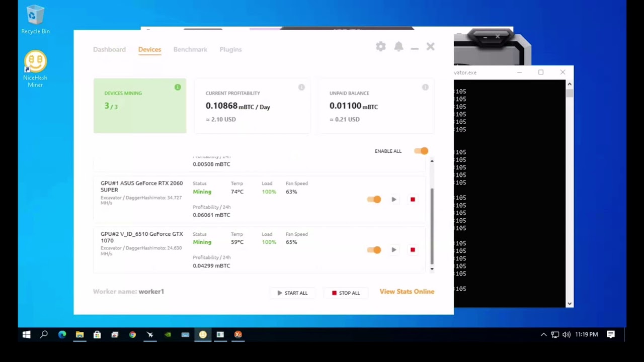Open the Action Center notifications icon
The height and width of the screenshot is (362, 644).
coord(611,334)
